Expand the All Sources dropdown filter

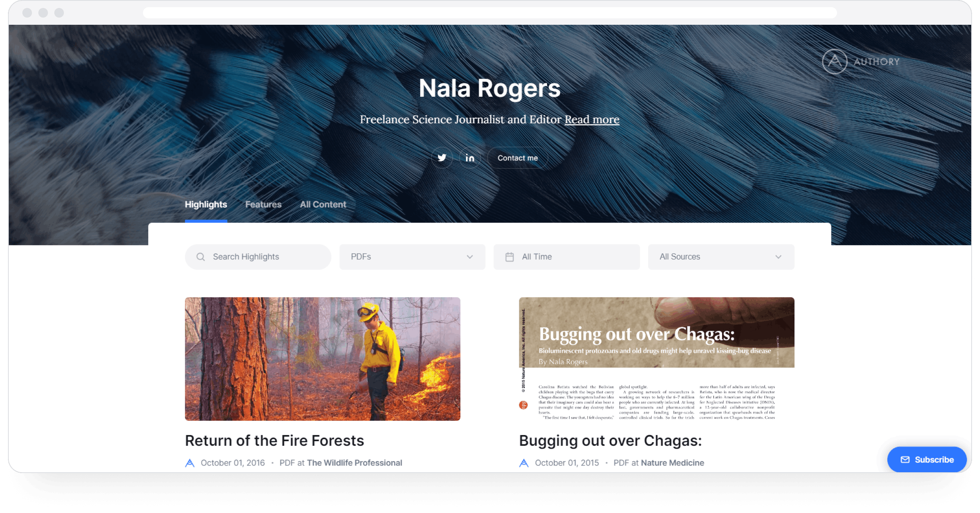pyautogui.click(x=721, y=256)
